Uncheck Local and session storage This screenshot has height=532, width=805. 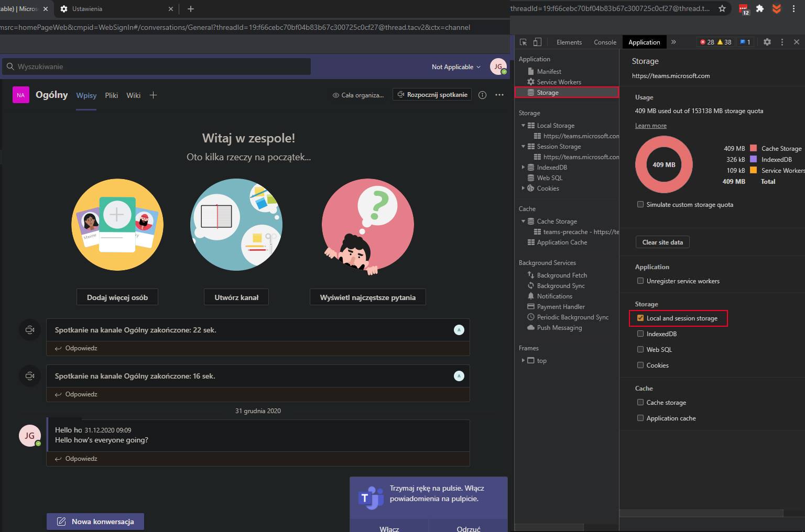click(x=640, y=318)
